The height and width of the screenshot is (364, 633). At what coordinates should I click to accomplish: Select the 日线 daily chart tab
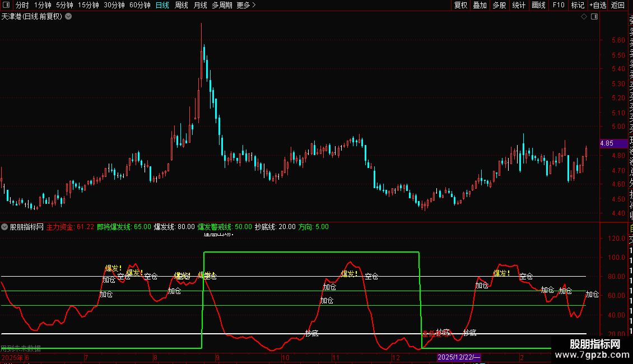162,5
